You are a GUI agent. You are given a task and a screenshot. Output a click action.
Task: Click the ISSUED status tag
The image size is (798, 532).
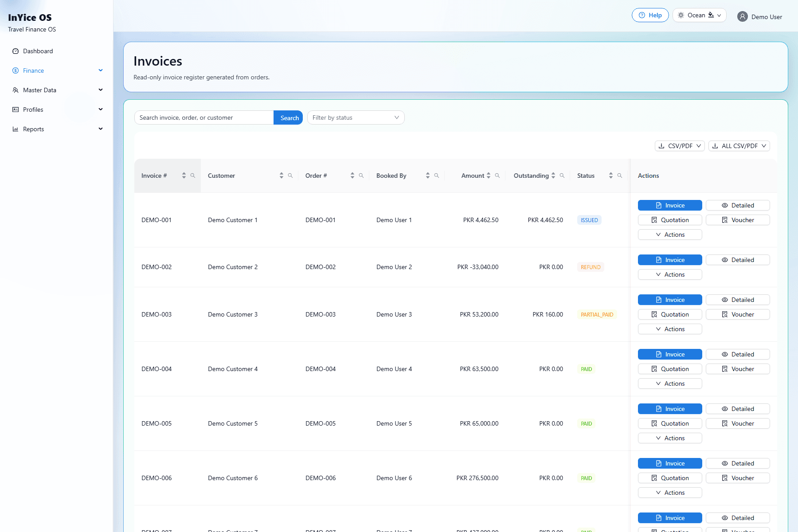[x=589, y=220]
